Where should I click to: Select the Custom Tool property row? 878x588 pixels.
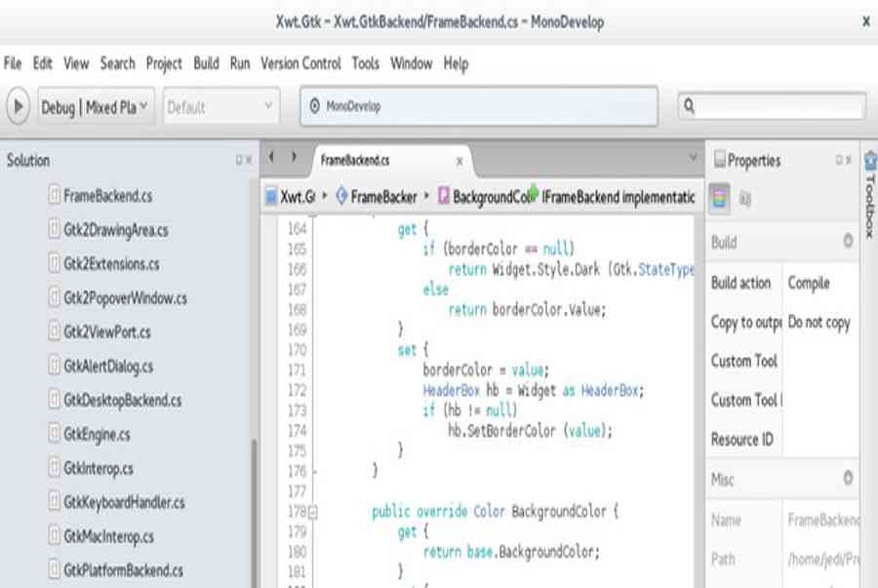[x=782, y=361]
